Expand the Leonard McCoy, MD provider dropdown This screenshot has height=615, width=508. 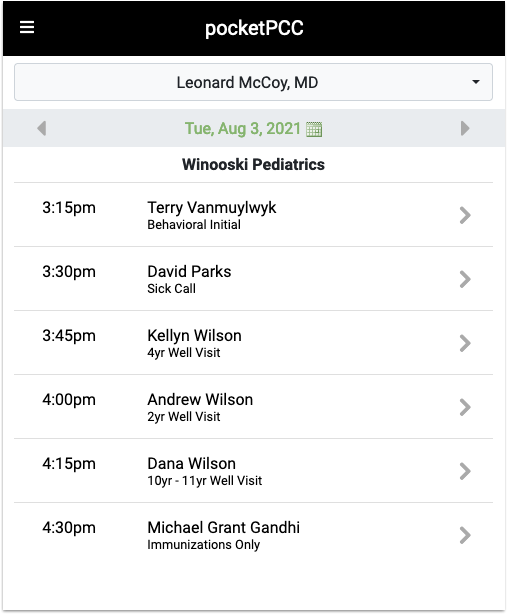coord(253,82)
